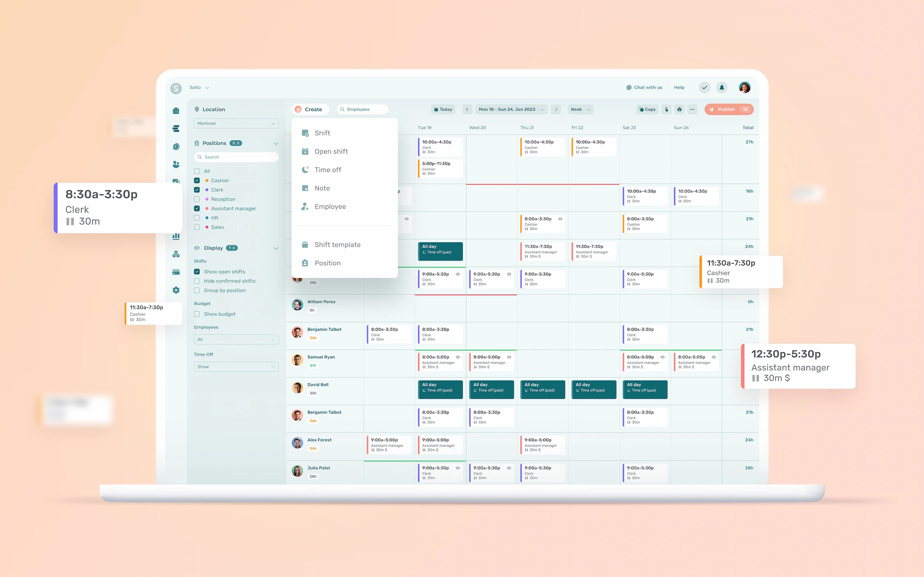This screenshot has height=577, width=924.
Task: Select Time off from the Create menu
Action: coord(327,169)
